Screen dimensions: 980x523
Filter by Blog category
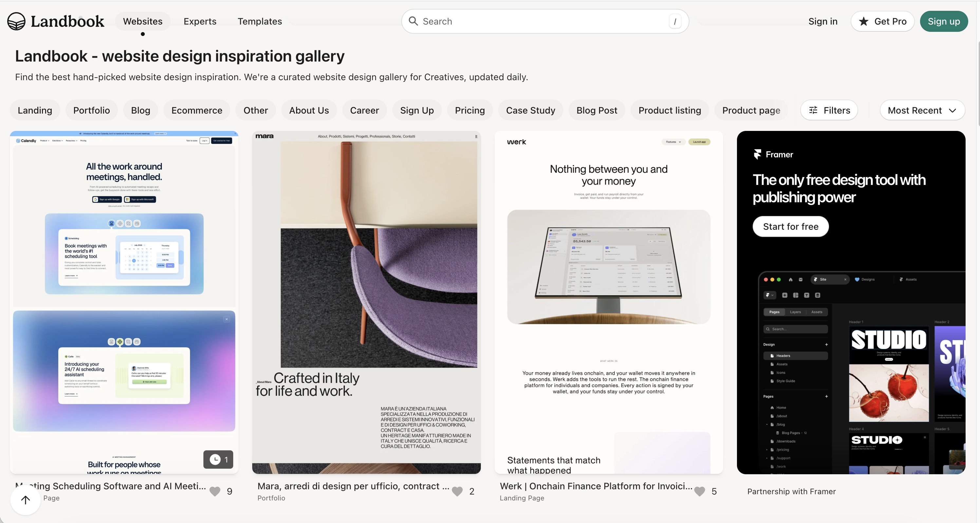[x=141, y=110]
